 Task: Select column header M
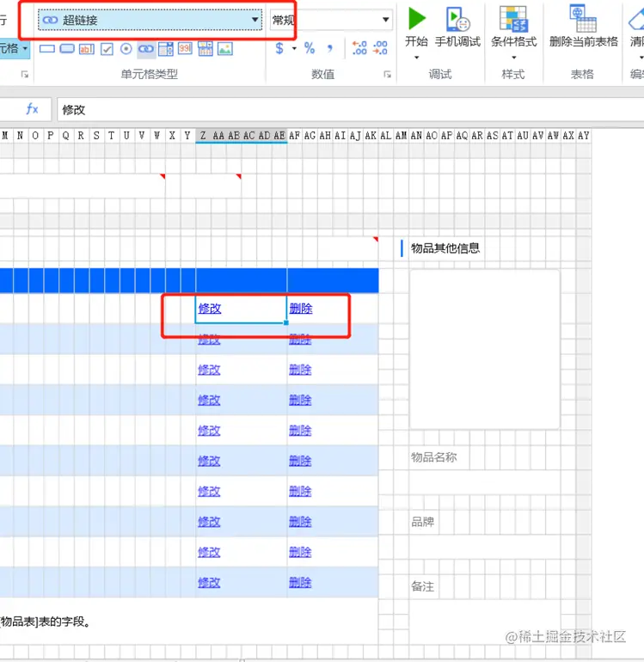5,136
